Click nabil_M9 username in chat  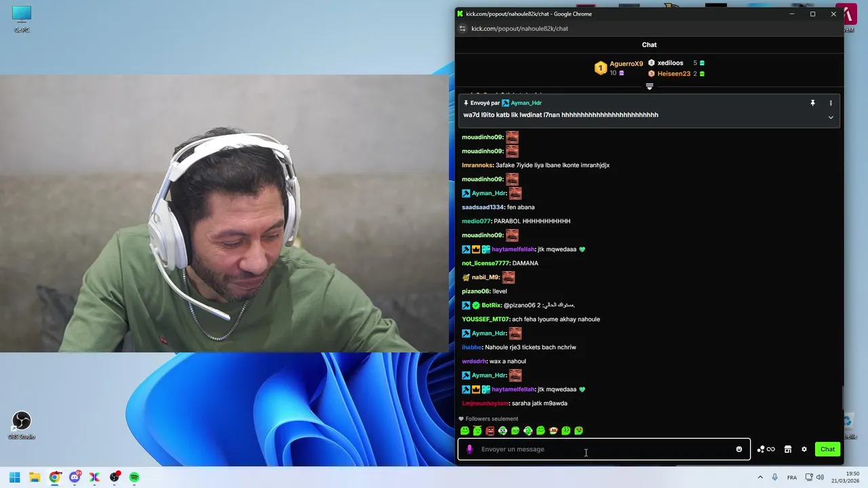pyautogui.click(x=486, y=277)
